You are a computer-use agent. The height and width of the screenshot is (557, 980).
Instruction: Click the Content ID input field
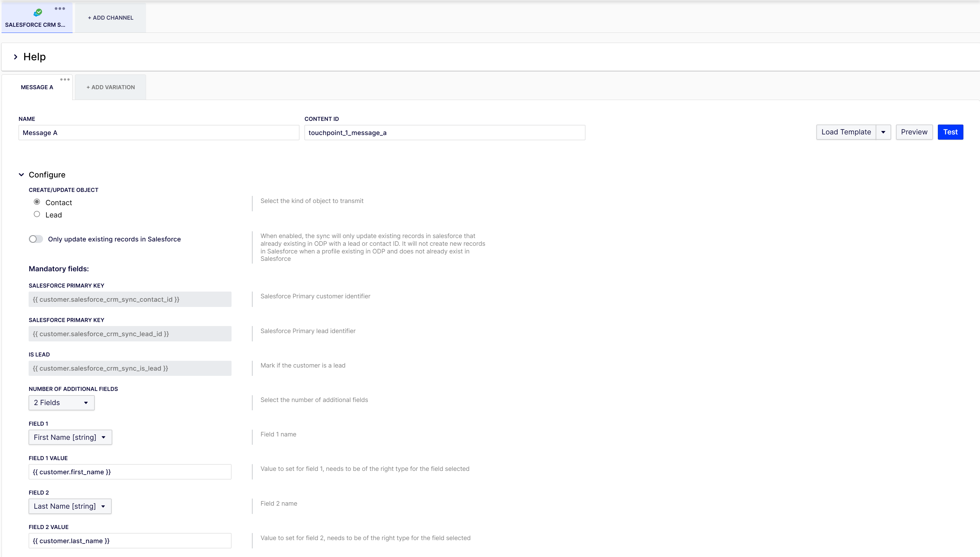pyautogui.click(x=445, y=133)
